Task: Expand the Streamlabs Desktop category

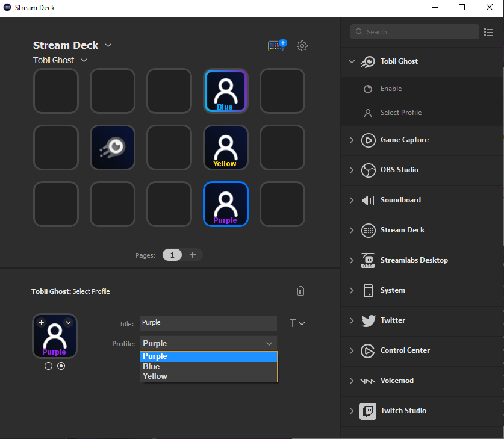Action: click(x=352, y=260)
